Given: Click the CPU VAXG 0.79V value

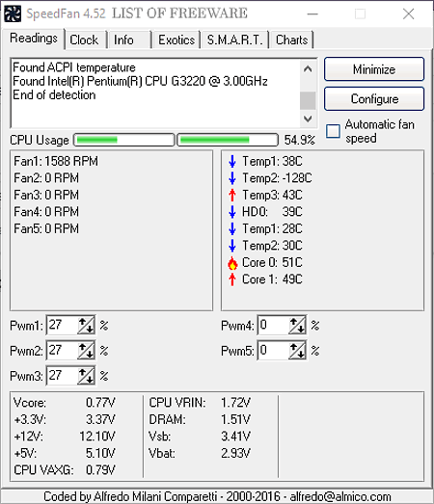Looking at the screenshot, I should (x=100, y=470).
